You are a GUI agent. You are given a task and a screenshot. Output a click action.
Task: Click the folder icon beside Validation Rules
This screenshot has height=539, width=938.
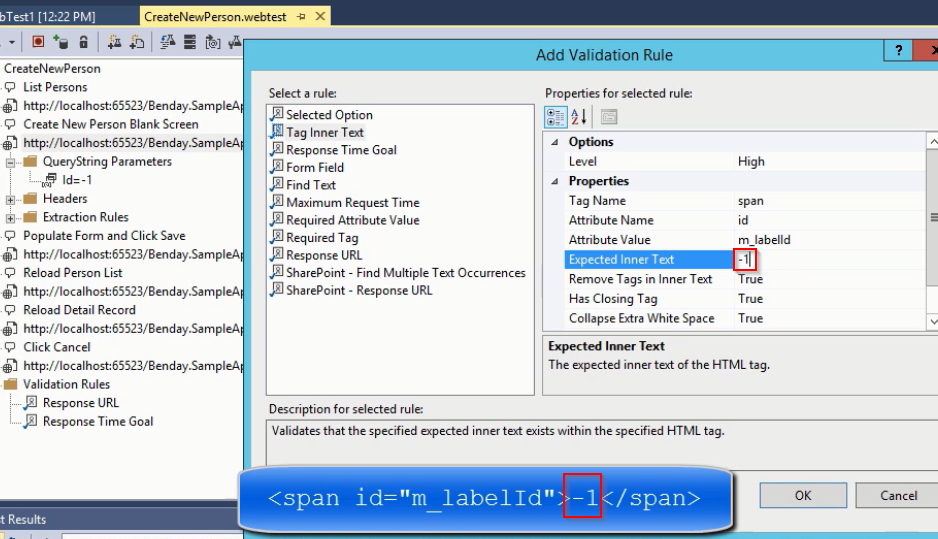pos(11,384)
